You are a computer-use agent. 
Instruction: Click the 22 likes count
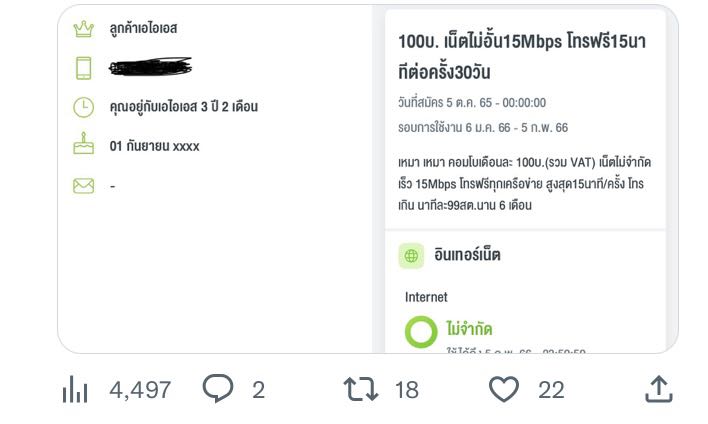click(x=551, y=390)
